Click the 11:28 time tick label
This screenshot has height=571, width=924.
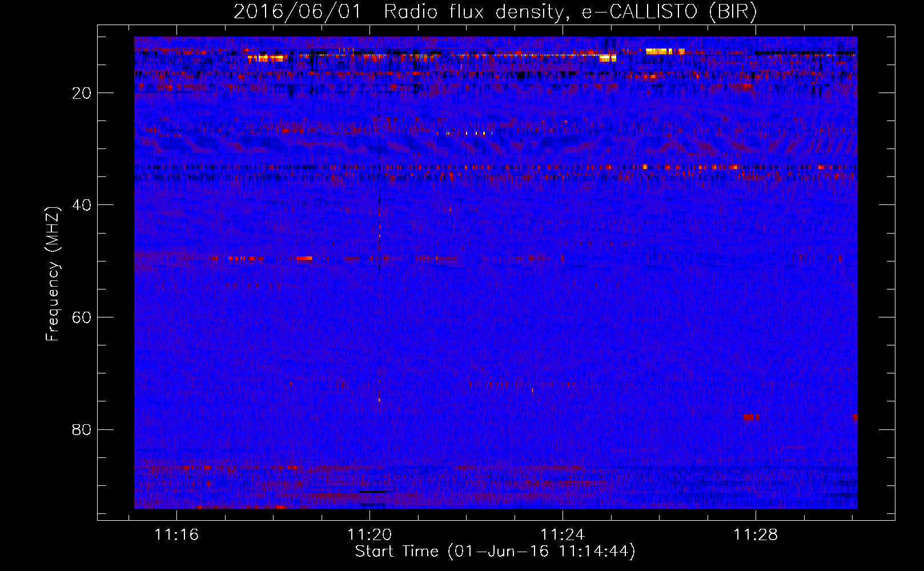[x=756, y=535]
